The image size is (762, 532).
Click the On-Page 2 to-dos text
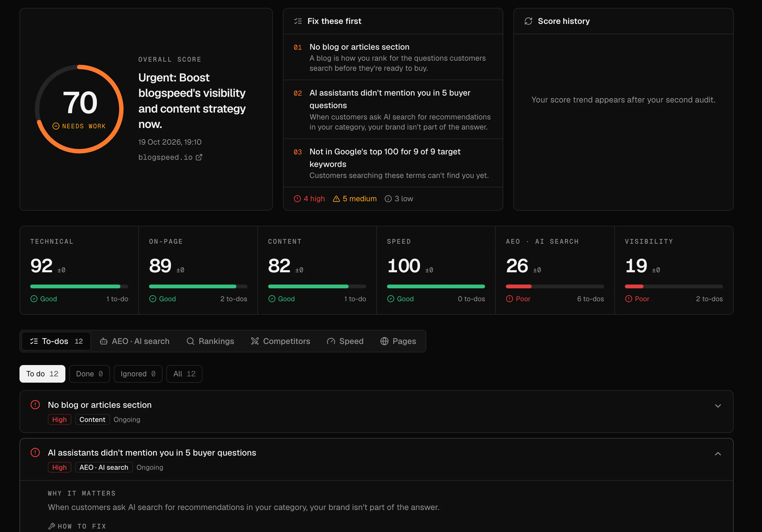[234, 299]
